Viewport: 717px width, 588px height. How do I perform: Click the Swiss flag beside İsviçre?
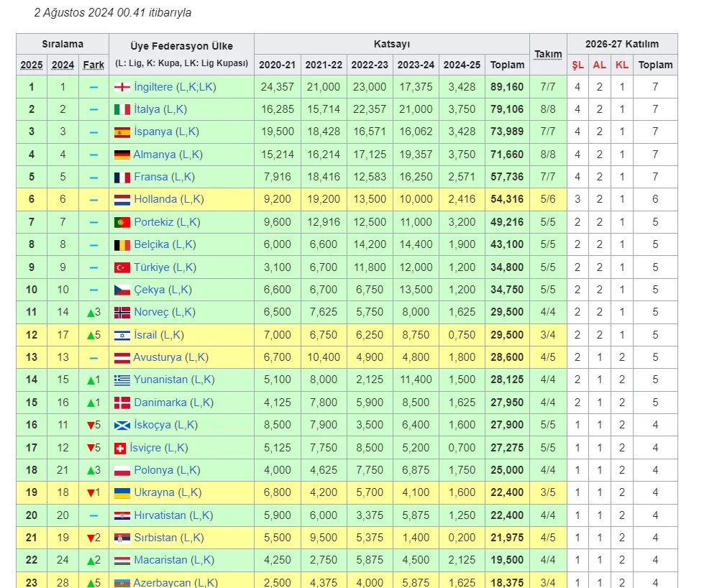click(120, 448)
